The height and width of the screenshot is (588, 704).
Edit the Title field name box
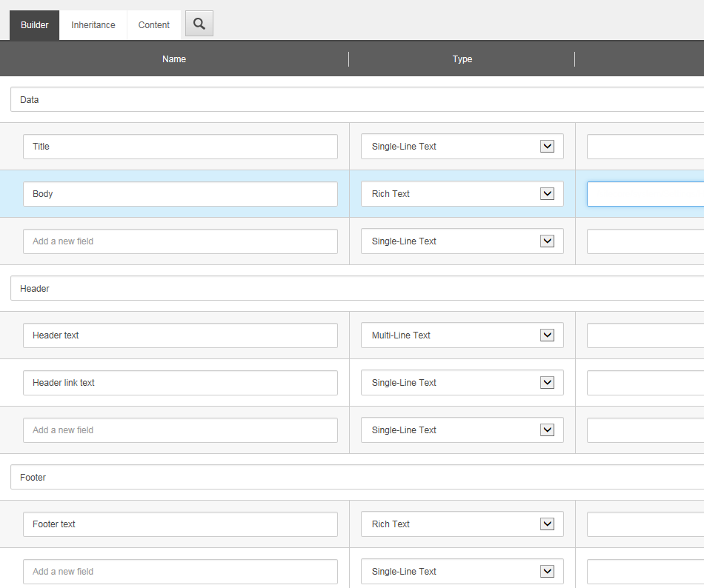(x=180, y=147)
